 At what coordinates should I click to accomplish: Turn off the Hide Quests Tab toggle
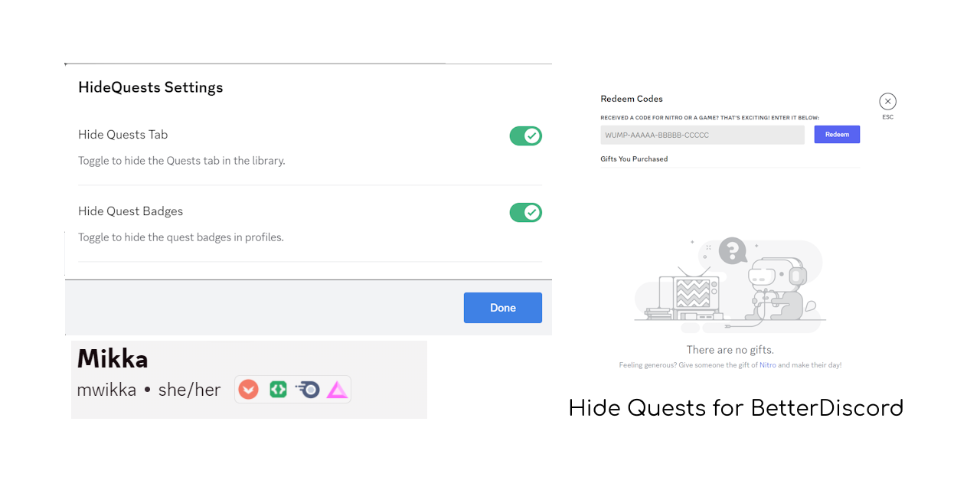click(526, 136)
